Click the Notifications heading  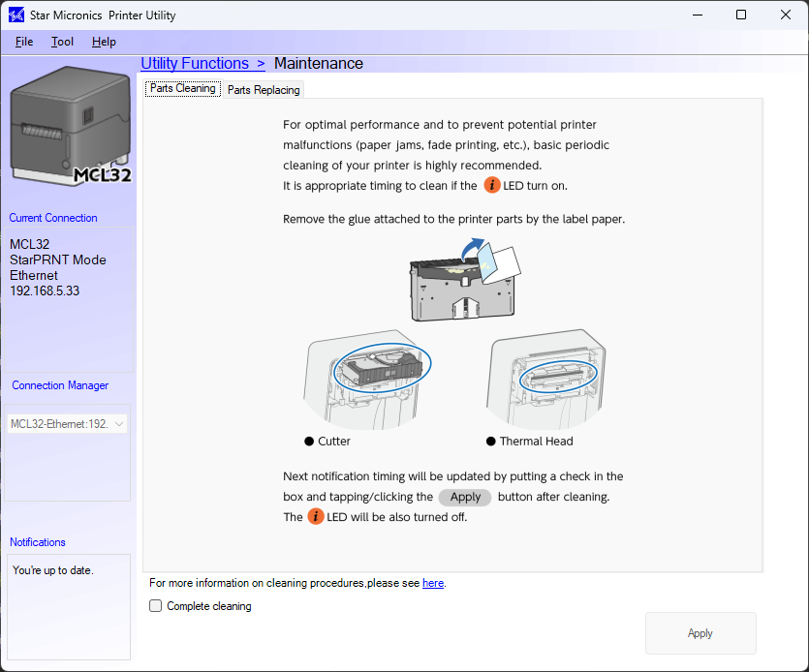click(x=38, y=542)
